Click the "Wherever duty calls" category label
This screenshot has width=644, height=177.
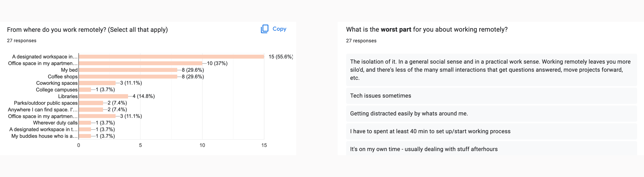pyautogui.click(x=55, y=123)
